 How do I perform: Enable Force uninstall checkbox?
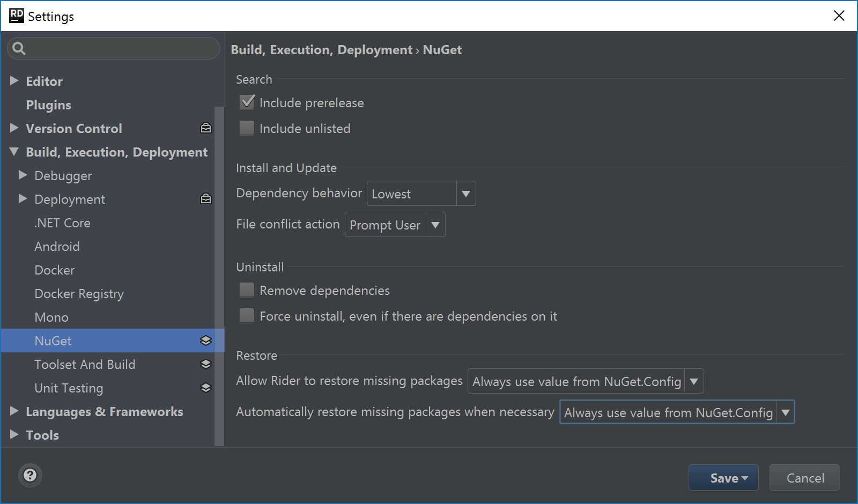[247, 315]
